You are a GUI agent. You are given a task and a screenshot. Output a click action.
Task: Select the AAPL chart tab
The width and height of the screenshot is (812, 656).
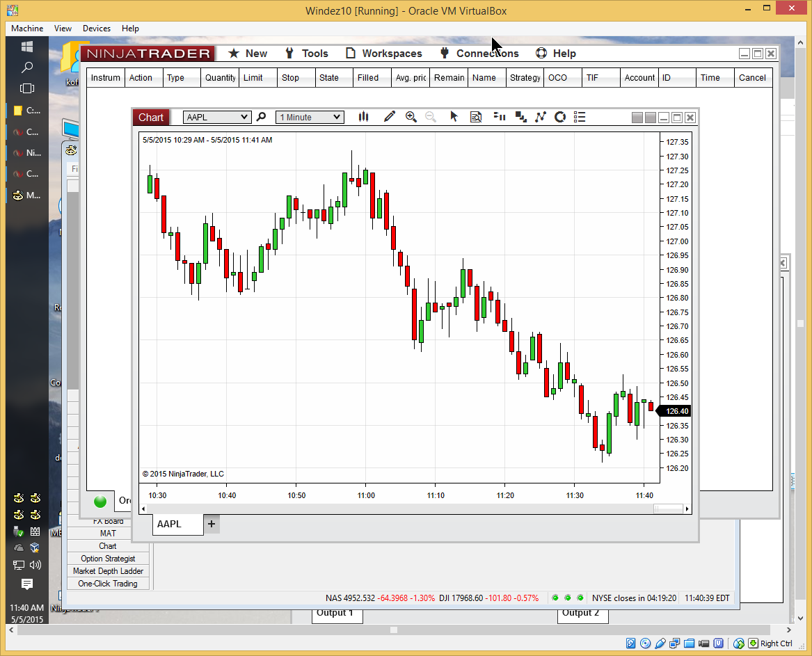[177, 524]
